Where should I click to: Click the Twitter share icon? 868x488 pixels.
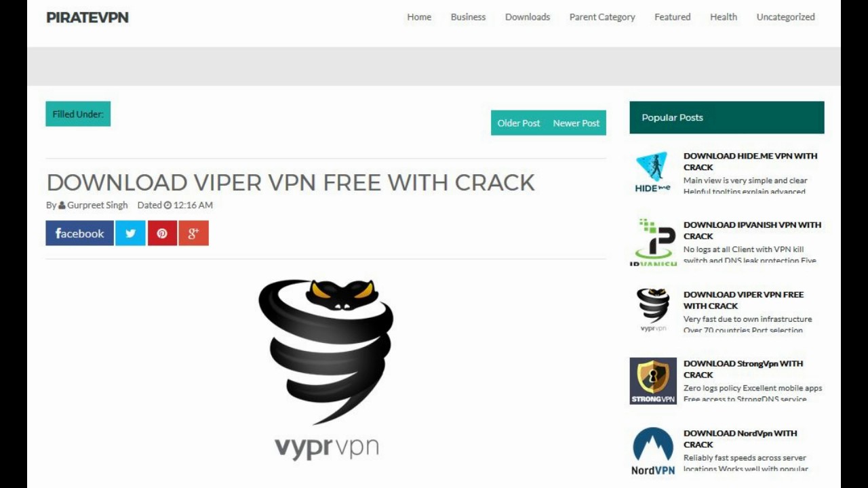tap(130, 233)
